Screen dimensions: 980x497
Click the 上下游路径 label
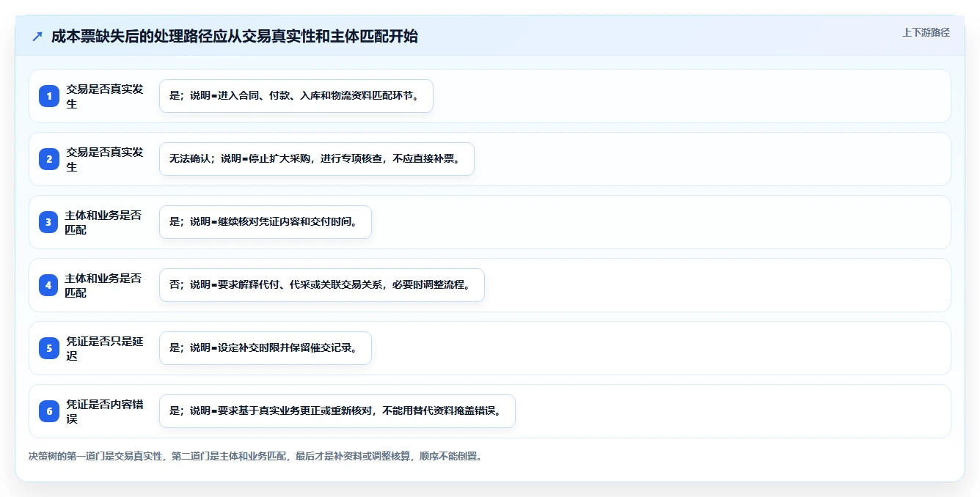(926, 32)
